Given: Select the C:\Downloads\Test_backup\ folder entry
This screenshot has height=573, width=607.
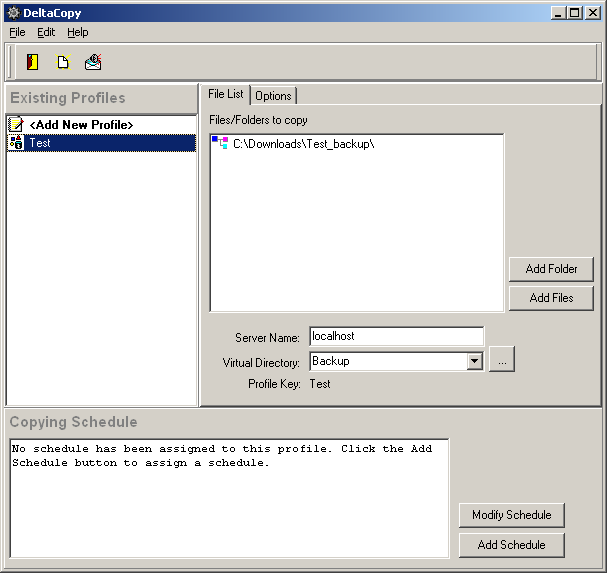Looking at the screenshot, I should tap(304, 144).
